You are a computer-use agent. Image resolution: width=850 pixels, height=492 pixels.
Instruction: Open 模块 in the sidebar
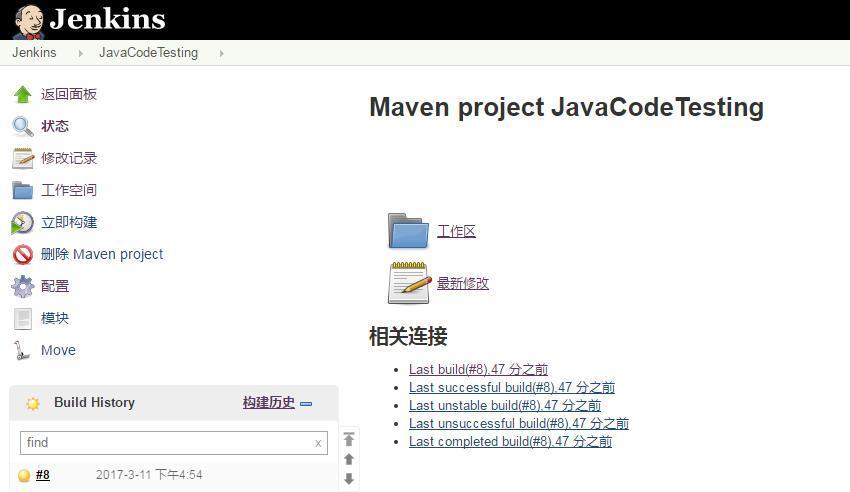[55, 318]
